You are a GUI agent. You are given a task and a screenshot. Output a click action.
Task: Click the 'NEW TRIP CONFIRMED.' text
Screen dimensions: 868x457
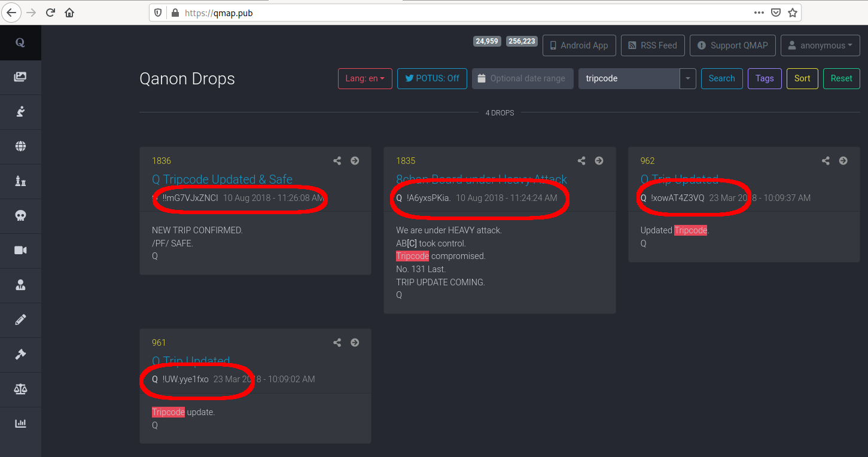click(x=197, y=230)
